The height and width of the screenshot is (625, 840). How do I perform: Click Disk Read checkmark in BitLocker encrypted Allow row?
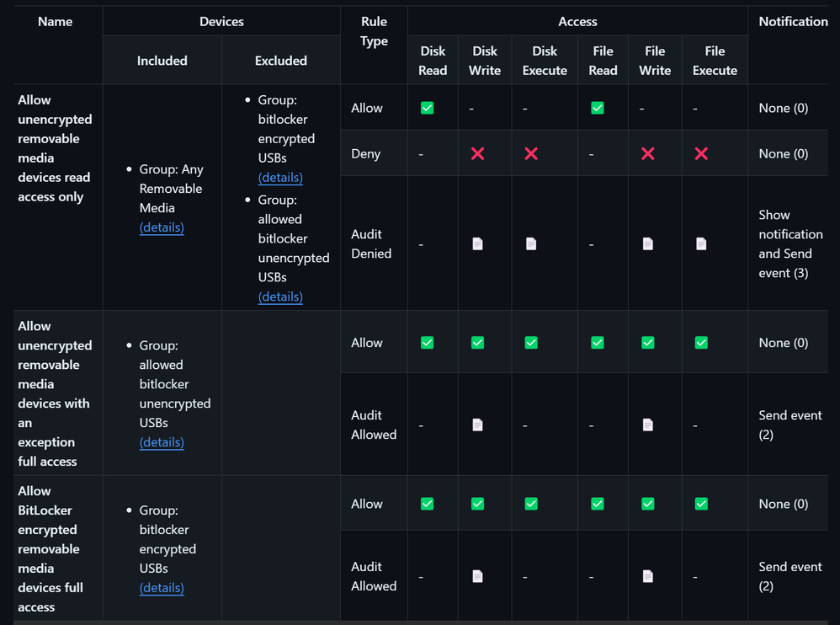(427, 504)
